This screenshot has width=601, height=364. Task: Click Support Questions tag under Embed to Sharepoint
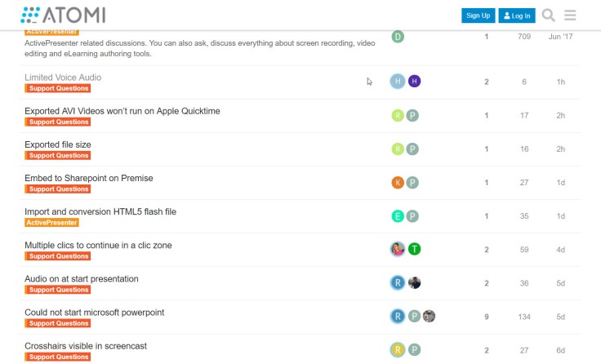click(57, 189)
